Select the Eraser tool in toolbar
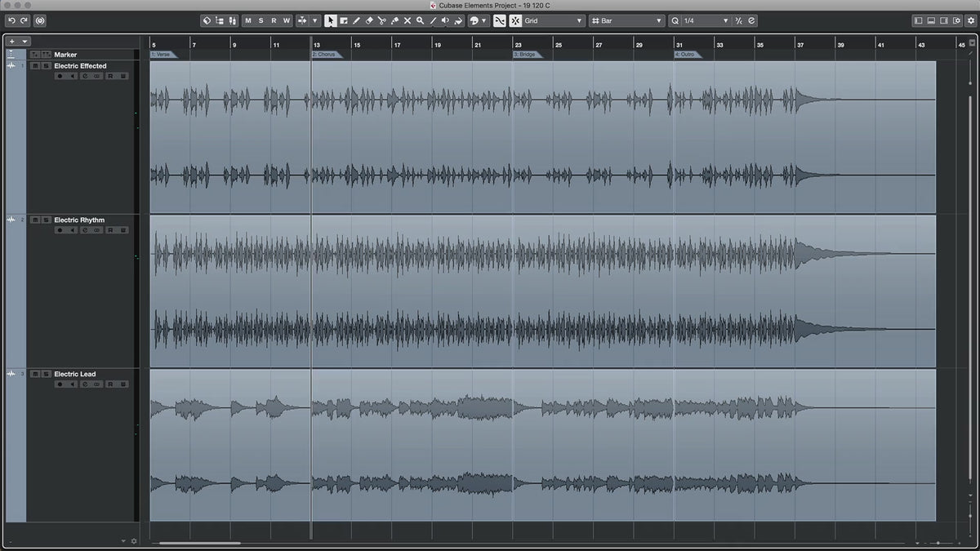This screenshot has width=980, height=551. click(369, 20)
